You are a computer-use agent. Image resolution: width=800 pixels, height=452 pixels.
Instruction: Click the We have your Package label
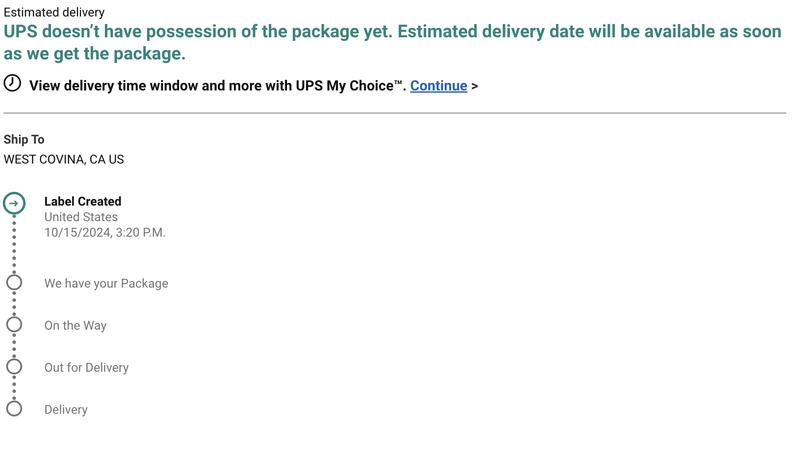106,283
